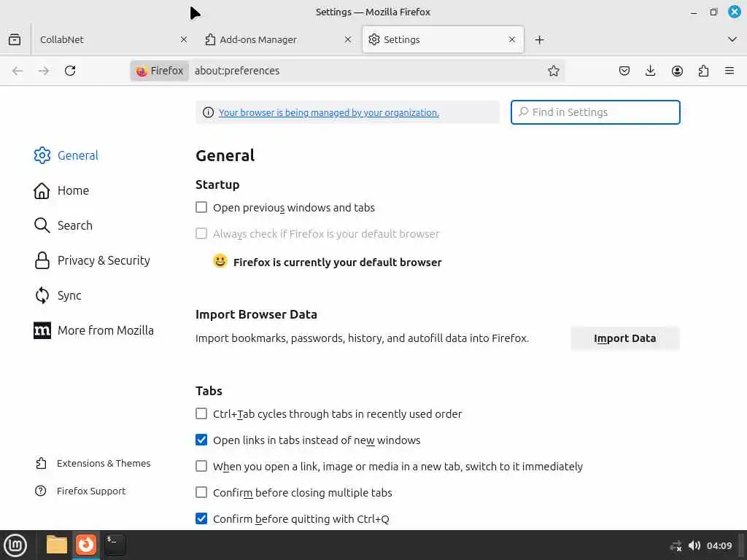Bookmark this page with the star icon
Image resolution: width=747 pixels, height=560 pixels.
coord(554,71)
